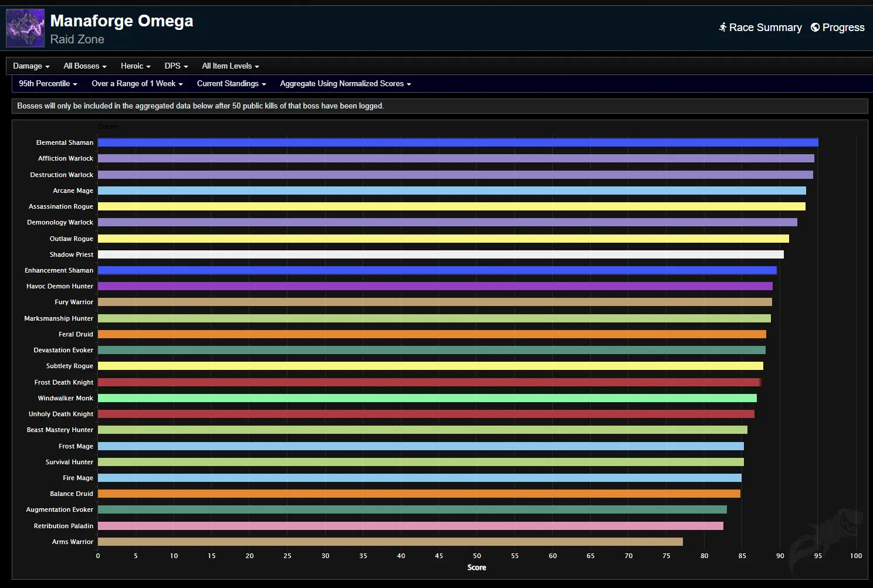
Task: Select the Feral Druid axis label
Action: [76, 334]
